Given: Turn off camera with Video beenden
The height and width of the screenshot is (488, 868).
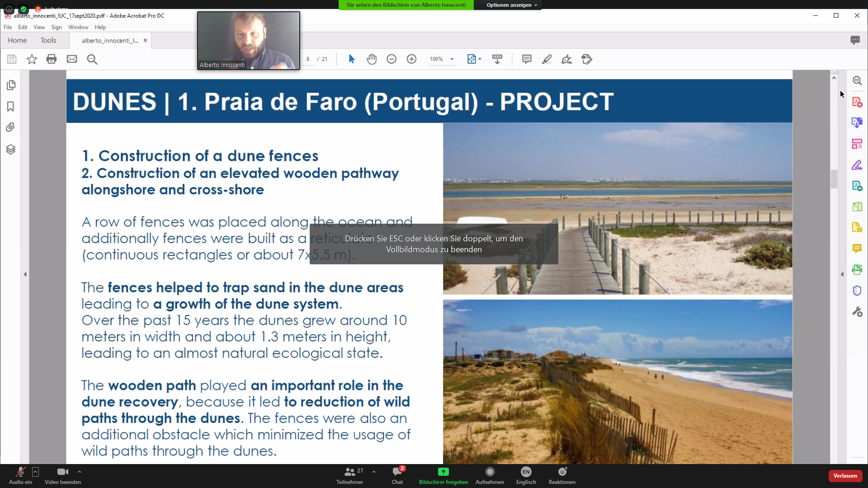Looking at the screenshot, I should pyautogui.click(x=63, y=475).
